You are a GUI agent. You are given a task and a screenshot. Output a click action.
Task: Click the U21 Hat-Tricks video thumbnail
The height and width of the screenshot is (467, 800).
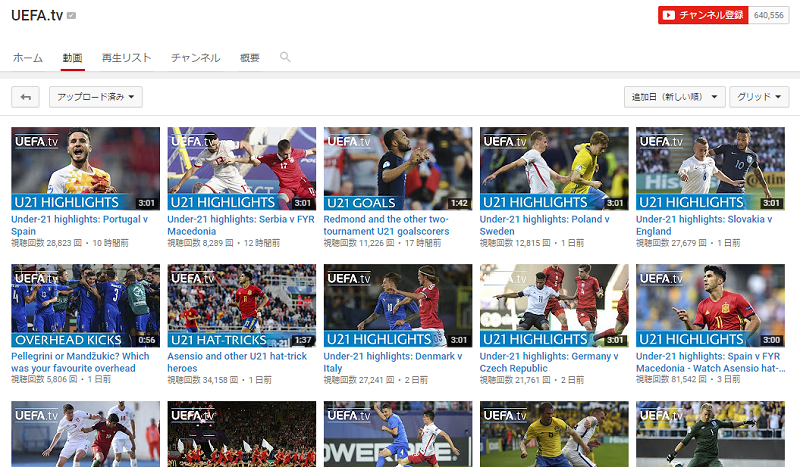click(241, 305)
